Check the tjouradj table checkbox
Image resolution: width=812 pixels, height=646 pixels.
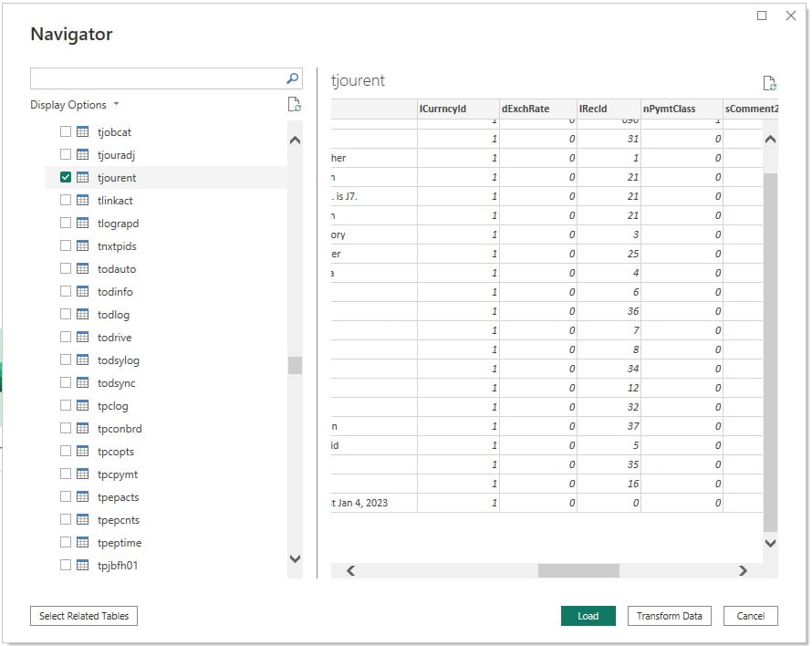pyautogui.click(x=66, y=155)
